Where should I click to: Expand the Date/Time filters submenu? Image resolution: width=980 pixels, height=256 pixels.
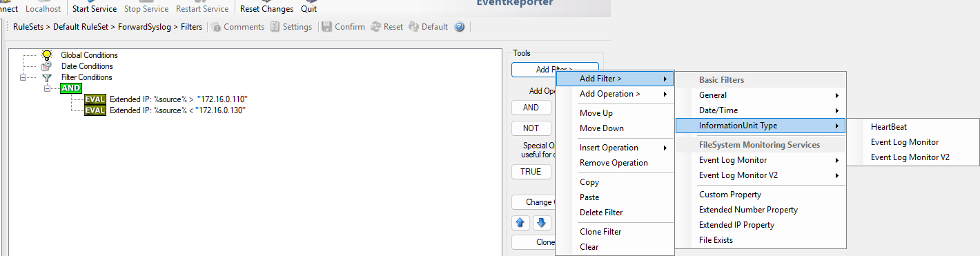[x=761, y=110]
